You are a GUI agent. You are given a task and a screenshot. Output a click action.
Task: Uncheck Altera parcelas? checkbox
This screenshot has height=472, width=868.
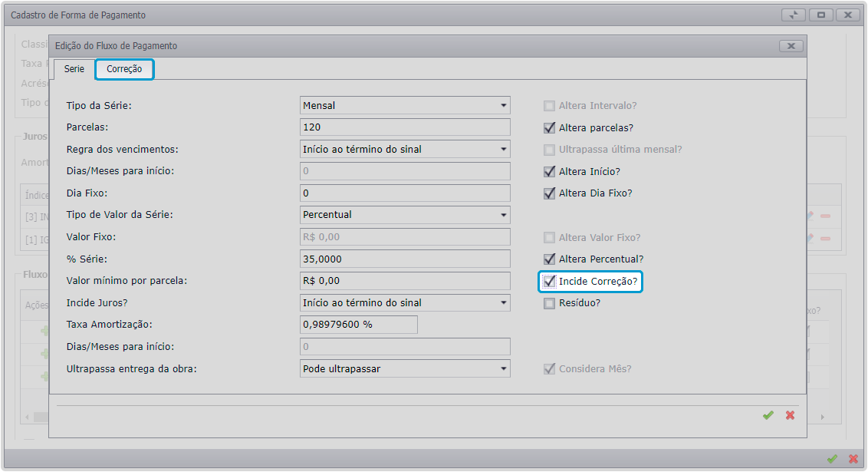549,128
